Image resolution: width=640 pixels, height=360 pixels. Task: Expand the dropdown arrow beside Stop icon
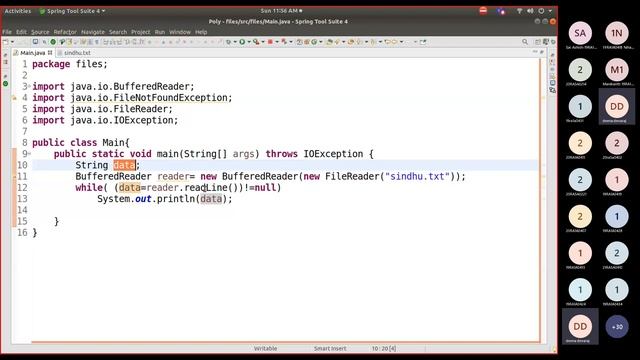[x=277, y=42]
